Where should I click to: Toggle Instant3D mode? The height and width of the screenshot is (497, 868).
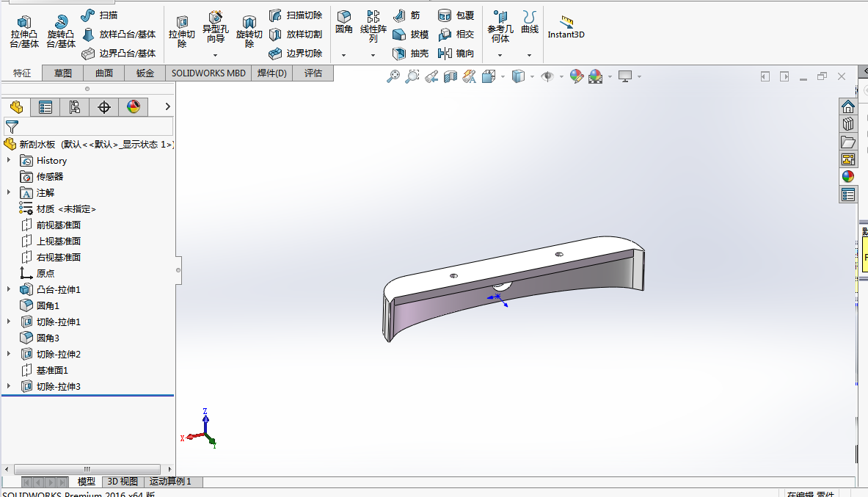566,28
